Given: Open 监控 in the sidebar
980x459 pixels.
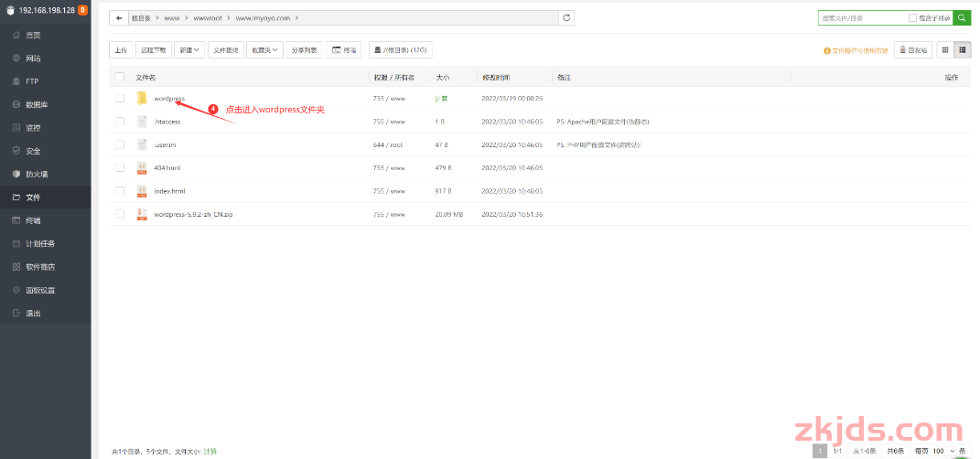Looking at the screenshot, I should pos(45,127).
